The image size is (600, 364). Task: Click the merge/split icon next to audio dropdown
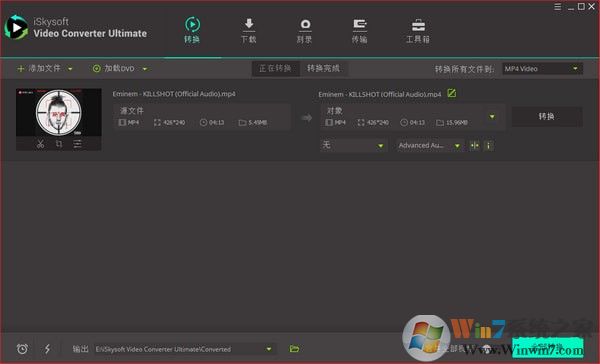474,145
